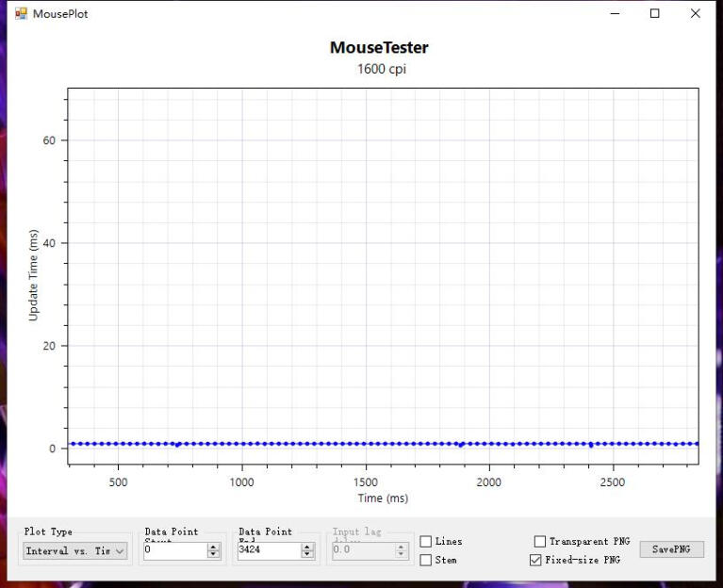Toggle Transparent PNG checkbox

click(x=539, y=541)
